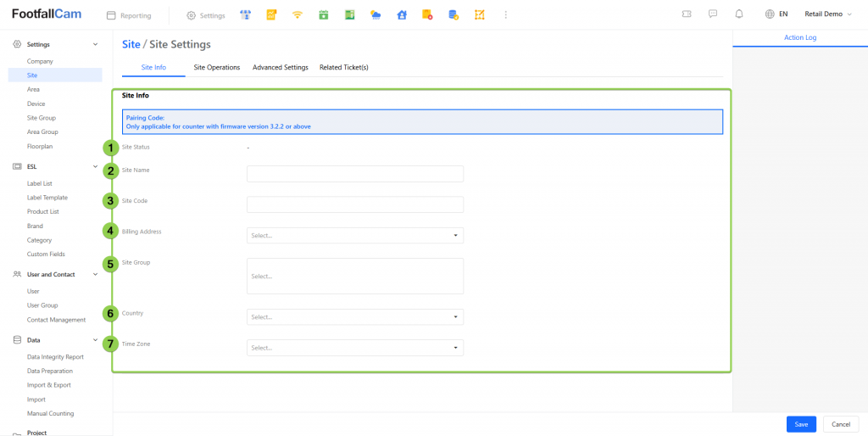Image resolution: width=868 pixels, height=436 pixels.
Task: Open the notifications bell
Action: tap(739, 14)
